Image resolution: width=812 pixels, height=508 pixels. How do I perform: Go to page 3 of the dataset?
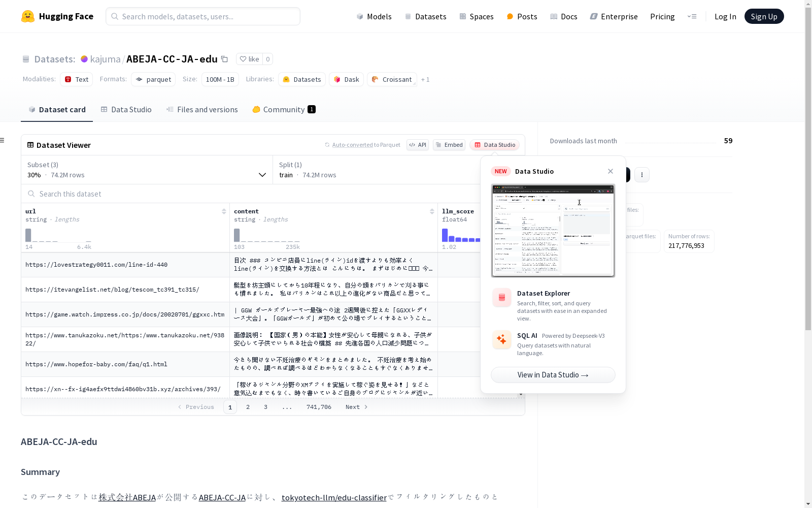(x=265, y=407)
